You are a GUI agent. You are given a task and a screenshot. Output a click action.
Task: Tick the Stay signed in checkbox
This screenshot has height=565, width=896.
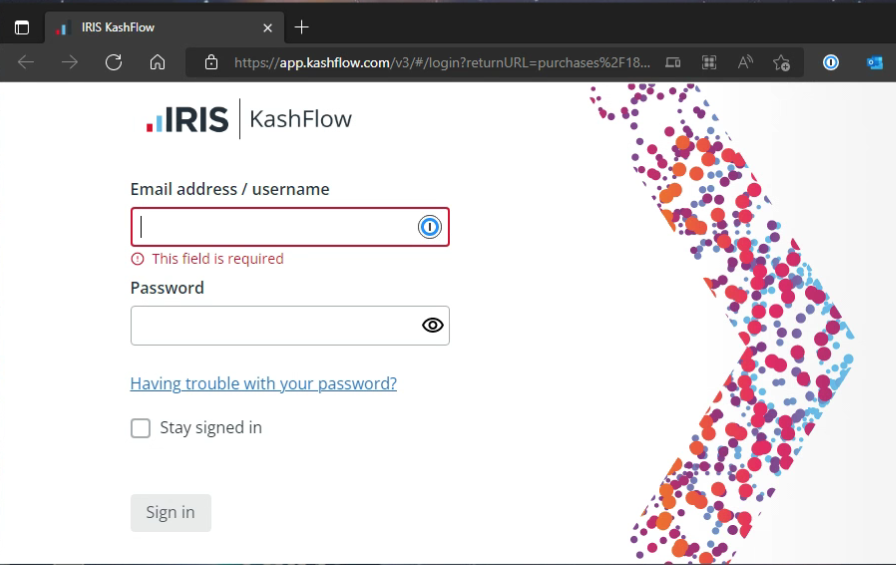point(140,428)
